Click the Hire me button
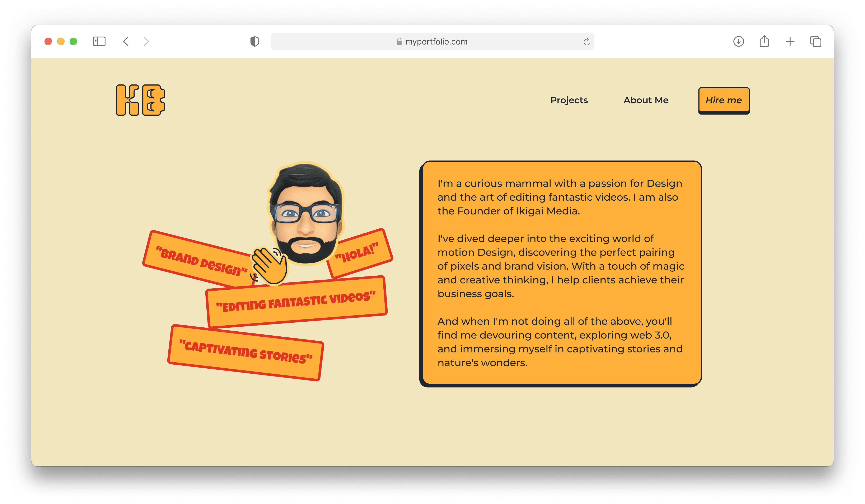The width and height of the screenshot is (865, 504). 724,101
